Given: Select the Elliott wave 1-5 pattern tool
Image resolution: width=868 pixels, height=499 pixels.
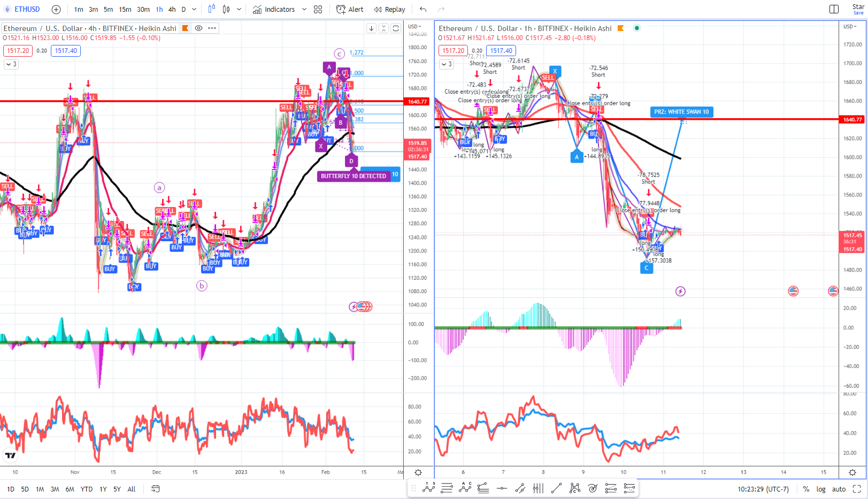Looking at the screenshot, I should pyautogui.click(x=429, y=488).
